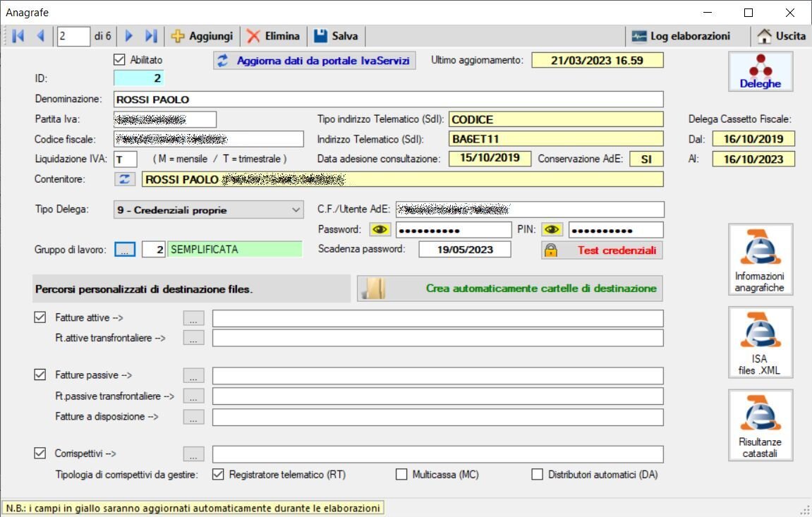Refresh the Contenitore field
The height and width of the screenshot is (517, 812).
[125, 180]
